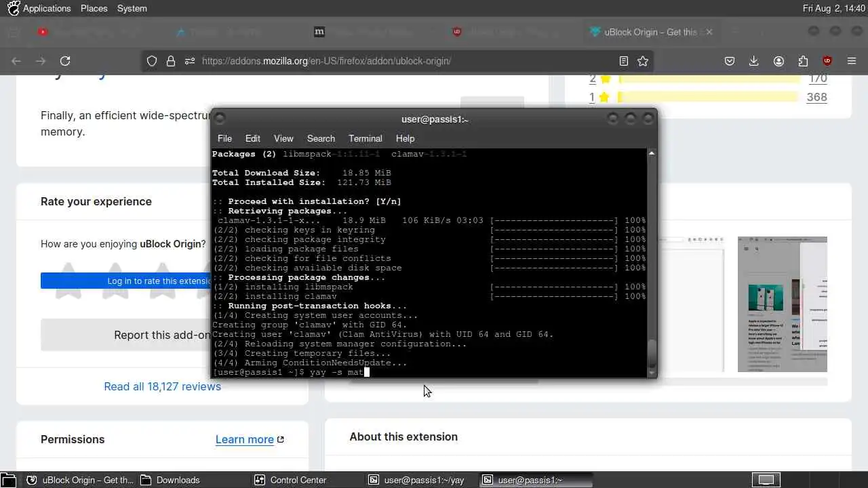Click the browser back arrow
Viewport: 868px width, 488px height.
[16, 61]
